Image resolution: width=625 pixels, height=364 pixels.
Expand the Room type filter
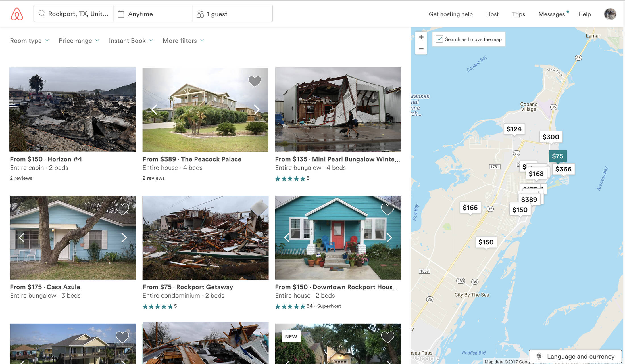29,41
